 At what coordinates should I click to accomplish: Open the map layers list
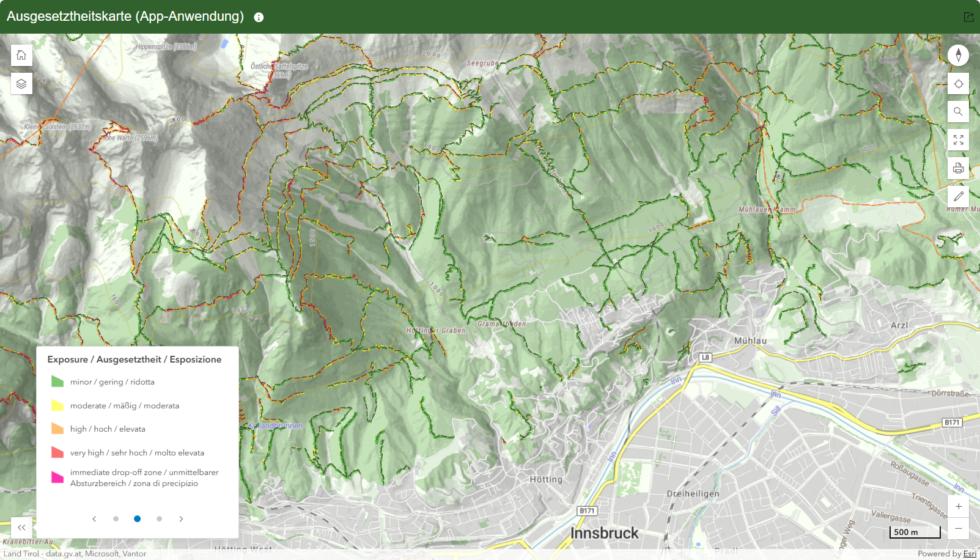(x=21, y=84)
